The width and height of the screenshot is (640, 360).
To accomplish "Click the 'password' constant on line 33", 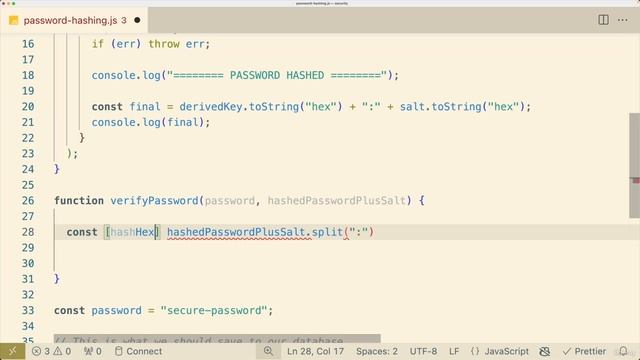I will (x=116, y=310).
